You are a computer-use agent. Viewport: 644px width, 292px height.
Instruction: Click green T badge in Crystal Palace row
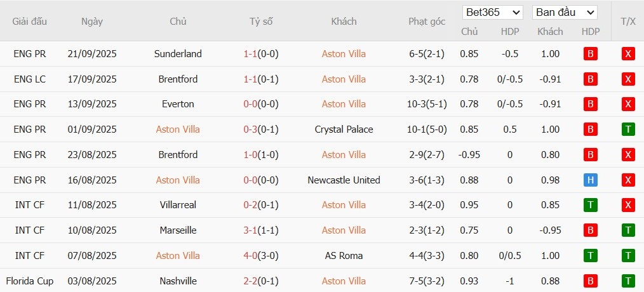pyautogui.click(x=628, y=129)
